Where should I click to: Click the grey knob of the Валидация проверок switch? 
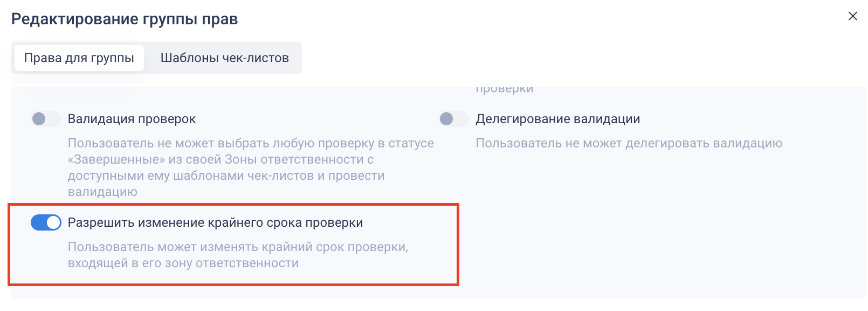coord(39,119)
